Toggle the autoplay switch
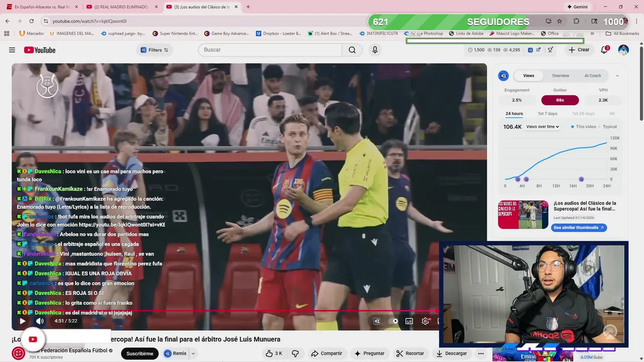 (393, 321)
